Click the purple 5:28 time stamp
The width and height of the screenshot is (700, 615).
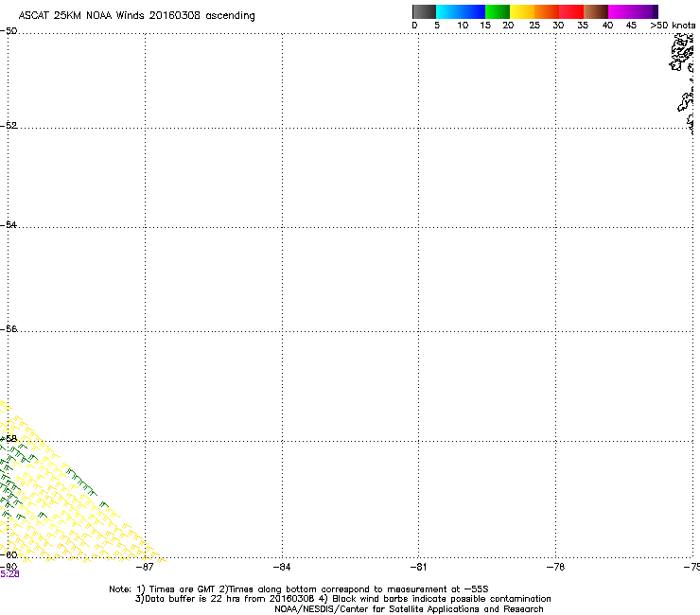point(9,574)
